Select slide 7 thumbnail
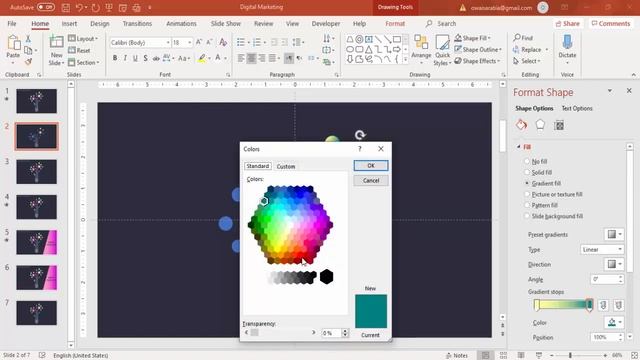 click(36, 313)
